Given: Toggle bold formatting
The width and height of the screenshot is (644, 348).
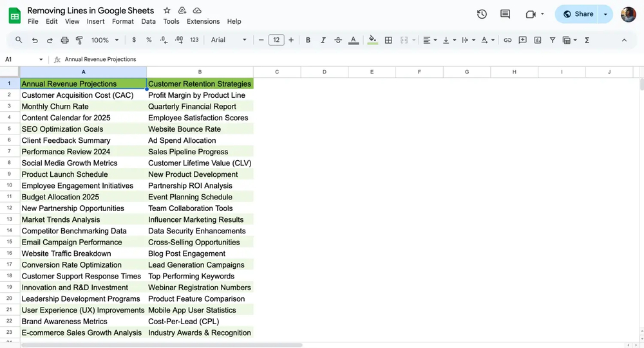Looking at the screenshot, I should pyautogui.click(x=308, y=40).
